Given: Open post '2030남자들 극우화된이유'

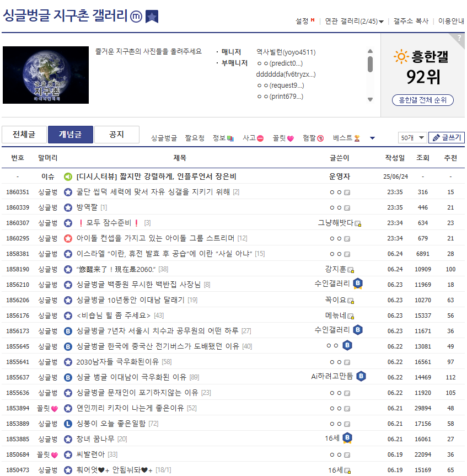Looking at the screenshot, I should (117, 362).
